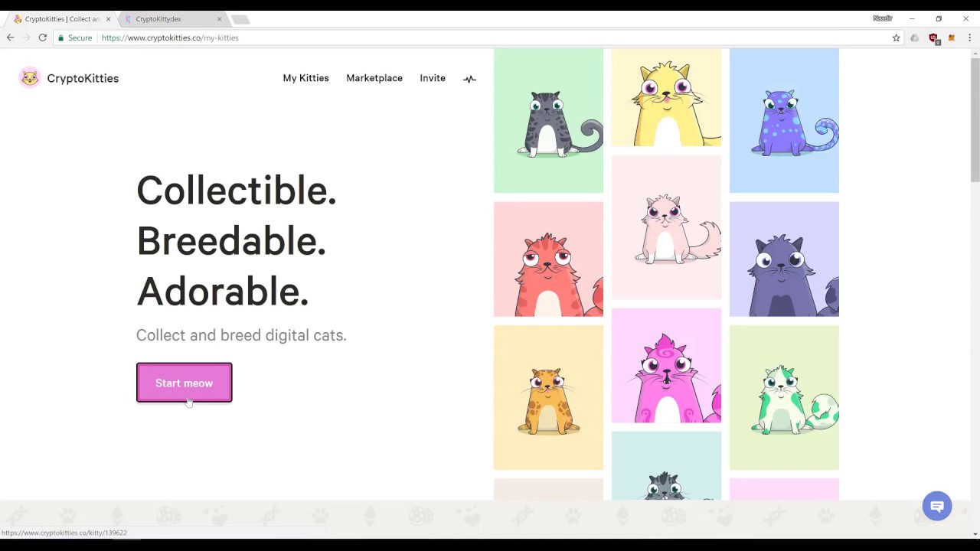The height and width of the screenshot is (551, 980).
Task: Open the red-orange kitty on pink card
Action: 548,259
